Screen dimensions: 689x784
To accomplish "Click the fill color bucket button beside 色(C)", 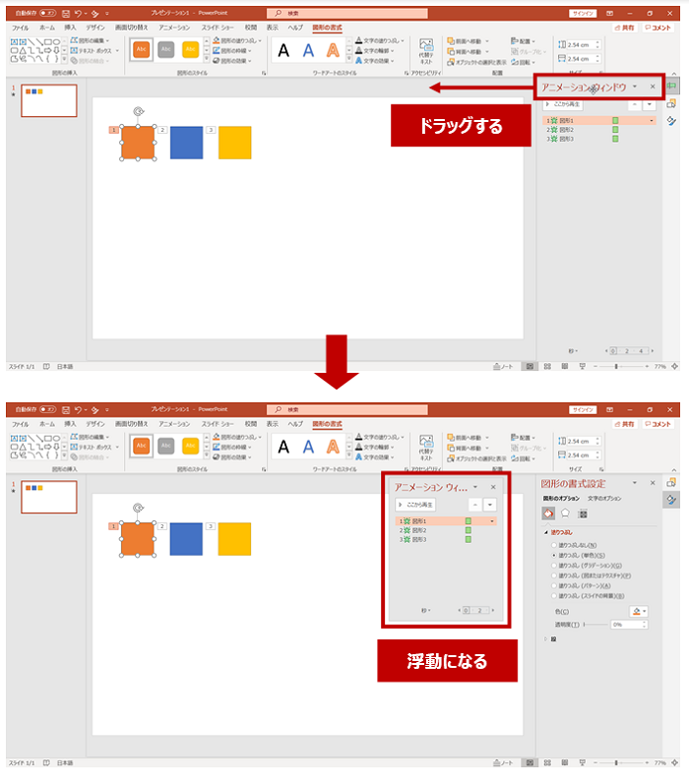I will click(x=638, y=611).
